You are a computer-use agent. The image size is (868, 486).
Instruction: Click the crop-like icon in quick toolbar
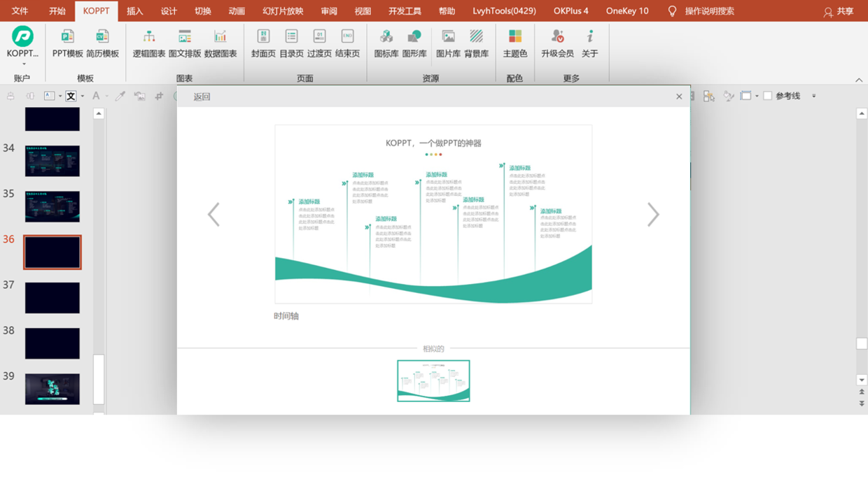click(x=159, y=96)
